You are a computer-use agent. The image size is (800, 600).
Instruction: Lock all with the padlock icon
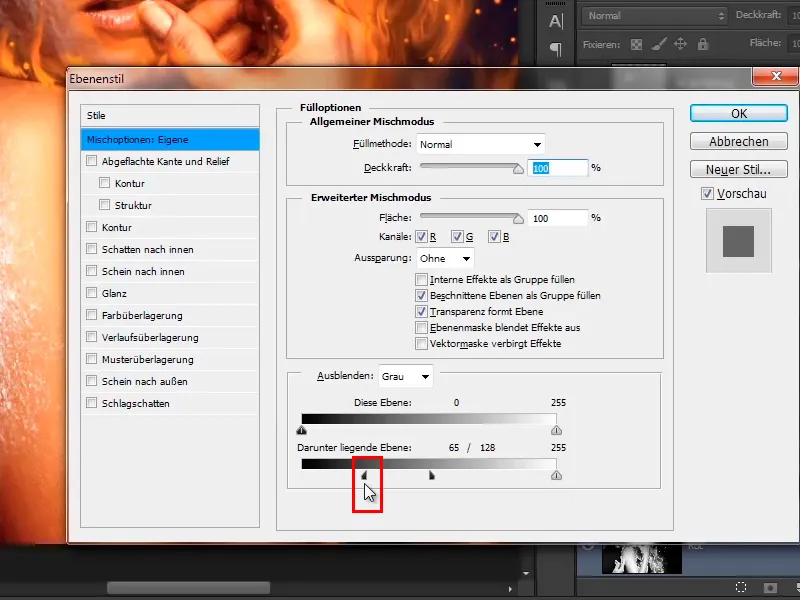(x=703, y=44)
